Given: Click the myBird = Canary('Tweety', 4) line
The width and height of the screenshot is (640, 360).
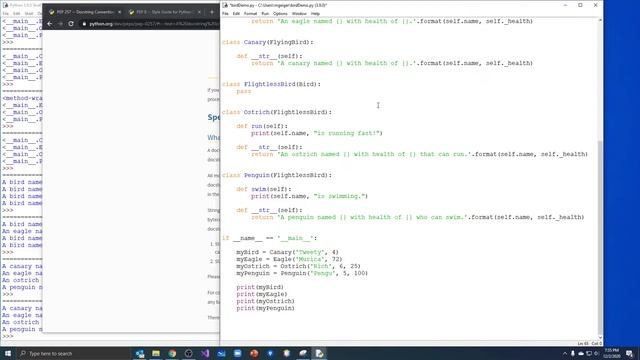Looking at the screenshot, I should [x=287, y=252].
